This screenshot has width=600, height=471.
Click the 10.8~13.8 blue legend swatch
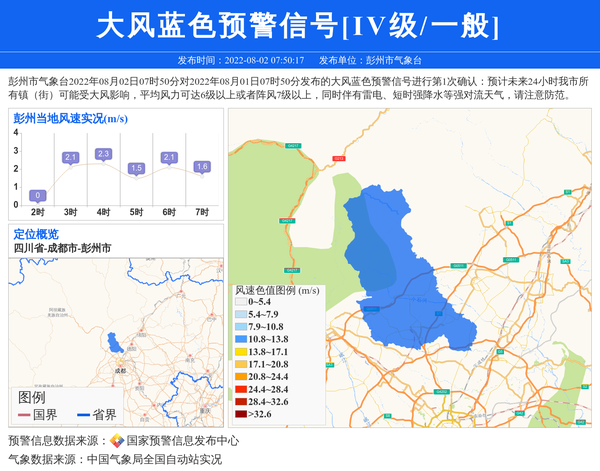coord(241,339)
